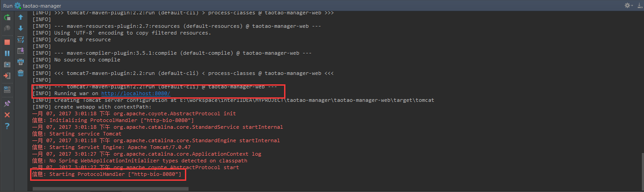This screenshot has height=192, width=644.
Task: Open the http://localhost:8080/ link
Action: (x=136, y=93)
